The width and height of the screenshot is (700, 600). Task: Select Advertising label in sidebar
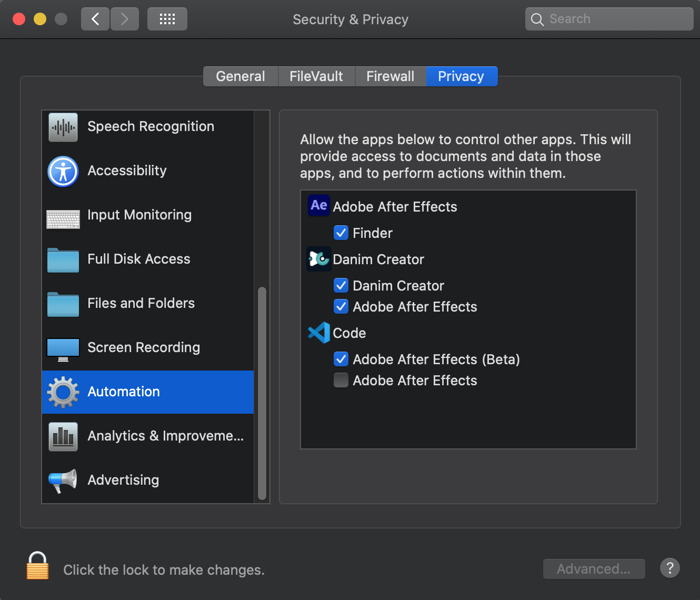pos(123,480)
